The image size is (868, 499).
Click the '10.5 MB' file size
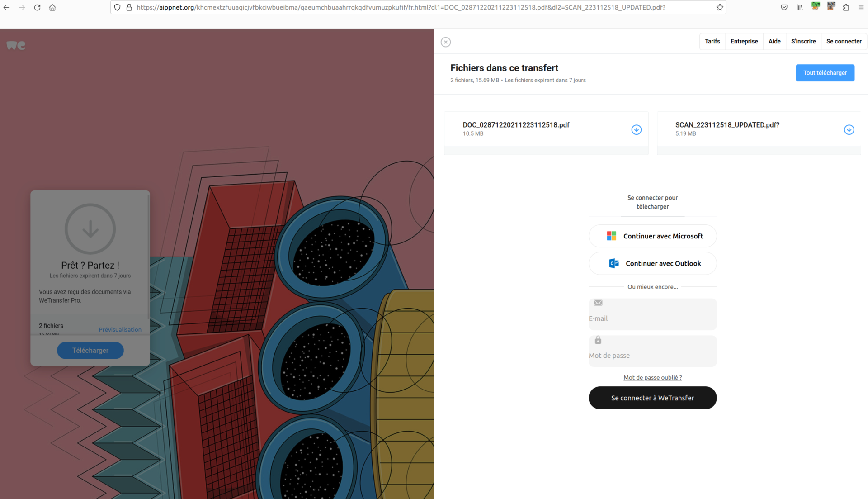click(473, 133)
